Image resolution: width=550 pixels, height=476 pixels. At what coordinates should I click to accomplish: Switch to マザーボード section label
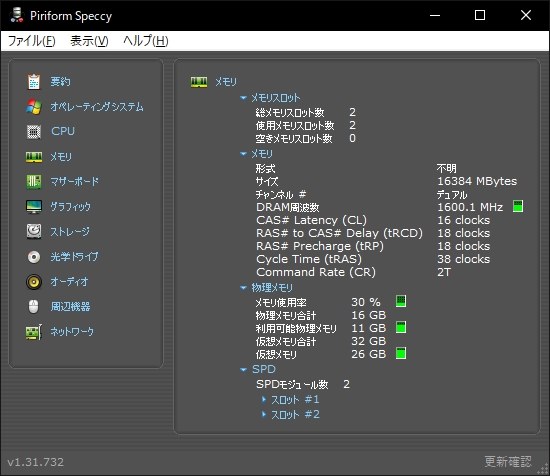click(x=74, y=182)
